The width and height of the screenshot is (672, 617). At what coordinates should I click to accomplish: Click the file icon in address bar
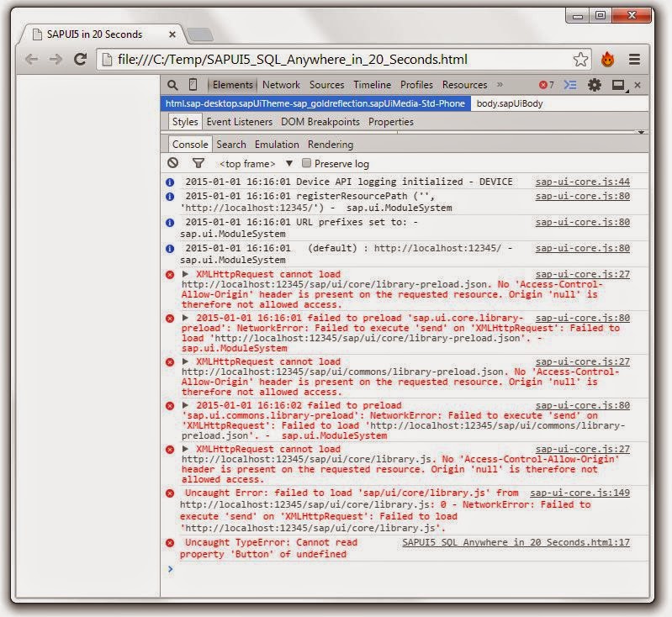point(107,60)
